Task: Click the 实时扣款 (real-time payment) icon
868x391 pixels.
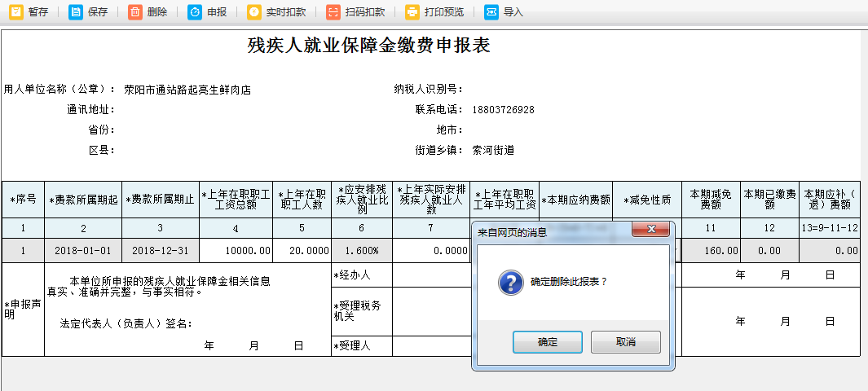Action: click(254, 12)
